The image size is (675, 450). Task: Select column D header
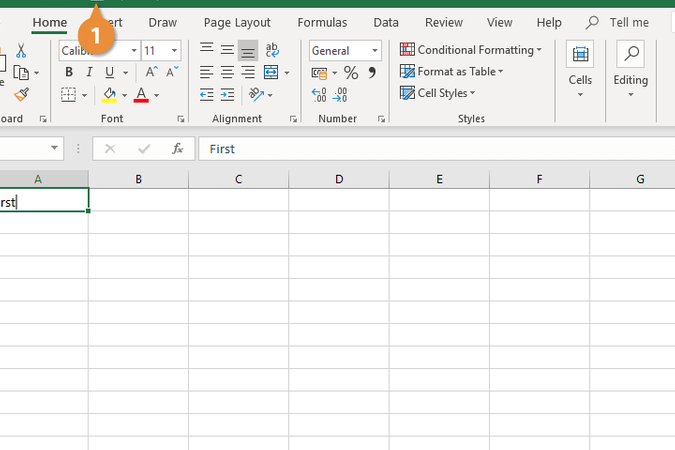click(x=339, y=179)
